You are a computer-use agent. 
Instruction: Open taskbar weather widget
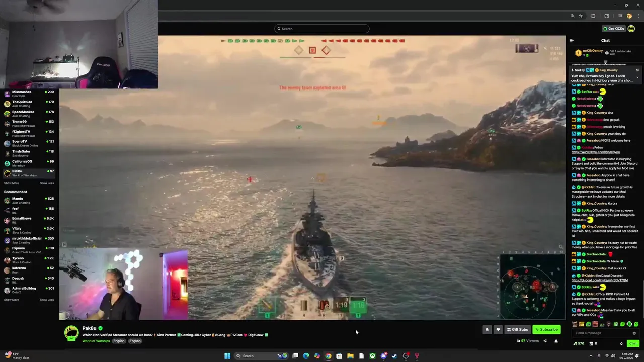click(x=17, y=356)
